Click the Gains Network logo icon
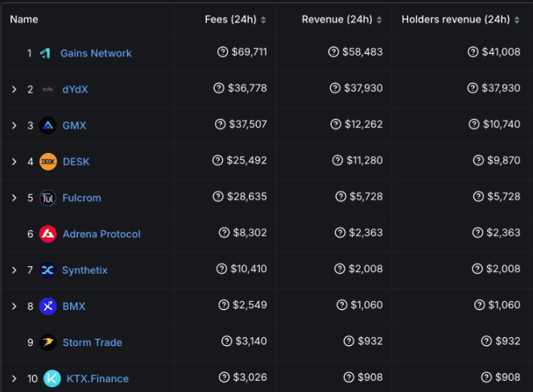This screenshot has height=392, width=533. point(45,53)
